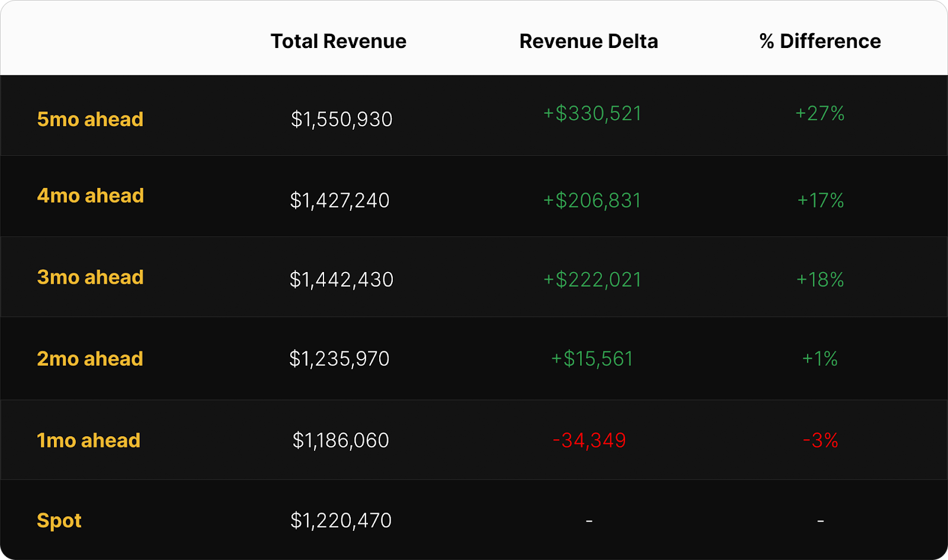
Task: Click the green +$330,521 revenue delta
Action: (592, 114)
